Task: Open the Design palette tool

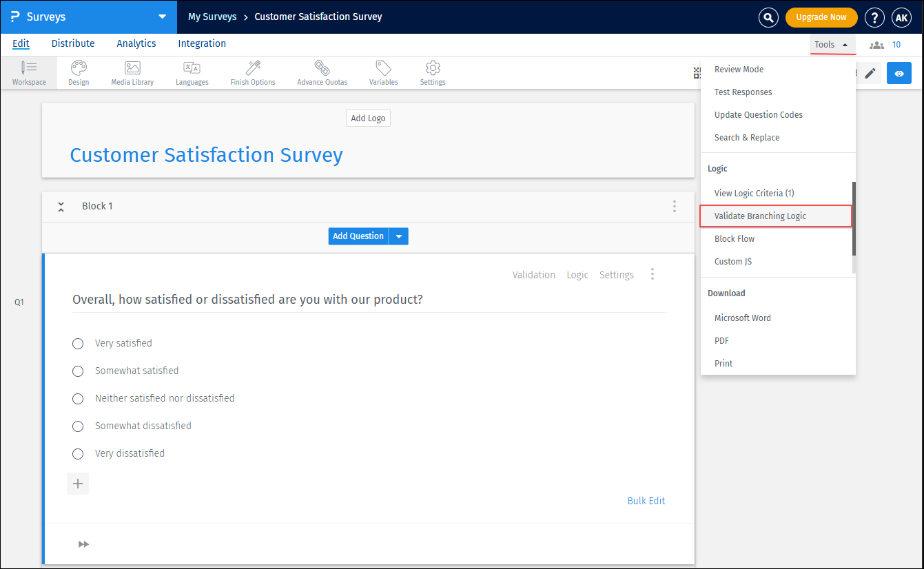Action: (x=78, y=72)
